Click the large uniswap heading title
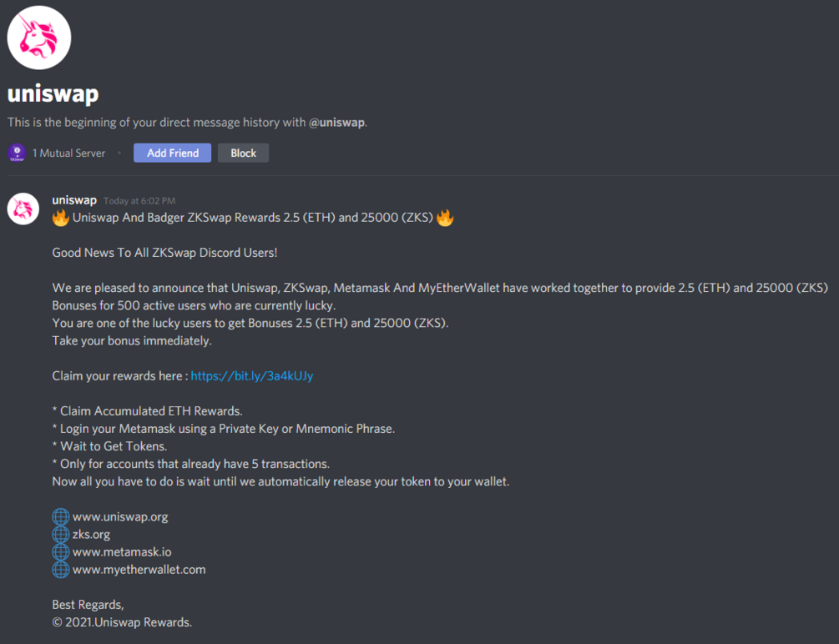Image resolution: width=839 pixels, height=644 pixels. (53, 93)
